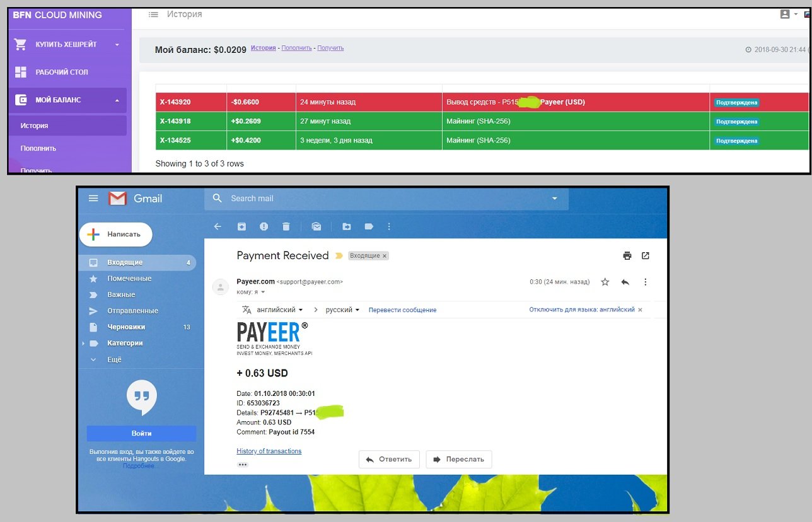Toggle the yellow importance marker
Screen dimensions: 812x522
tap(339, 256)
